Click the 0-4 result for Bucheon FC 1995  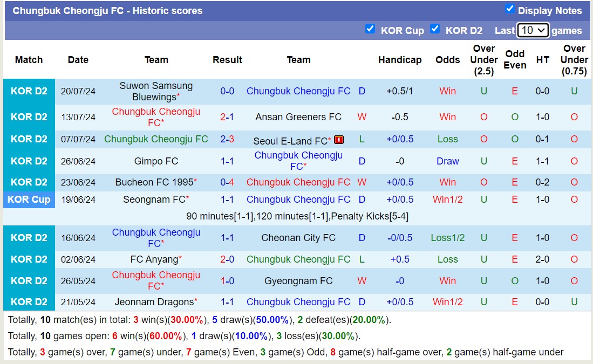227,182
